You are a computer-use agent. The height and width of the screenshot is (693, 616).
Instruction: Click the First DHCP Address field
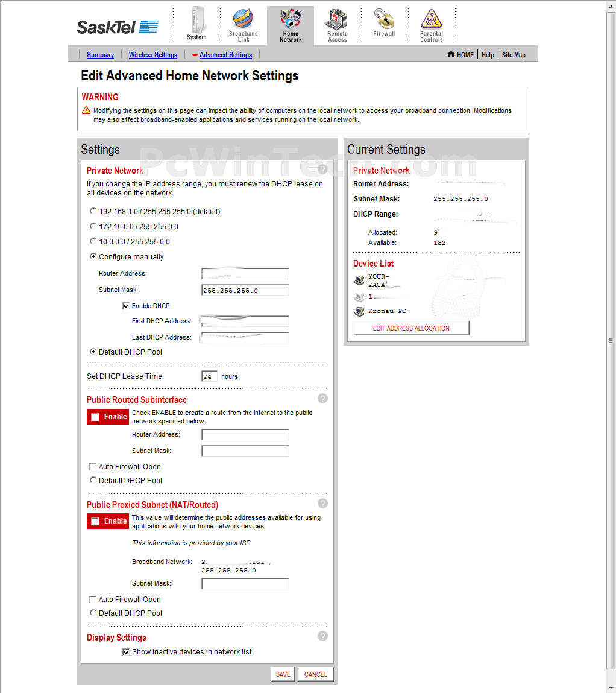click(245, 321)
